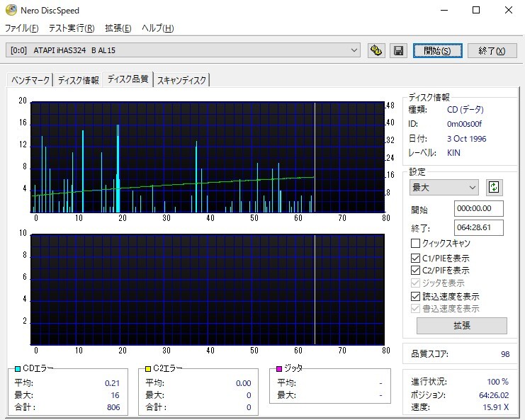
Task: Uncheck C2/PIFを表示 checkbox
Action: [x=415, y=270]
